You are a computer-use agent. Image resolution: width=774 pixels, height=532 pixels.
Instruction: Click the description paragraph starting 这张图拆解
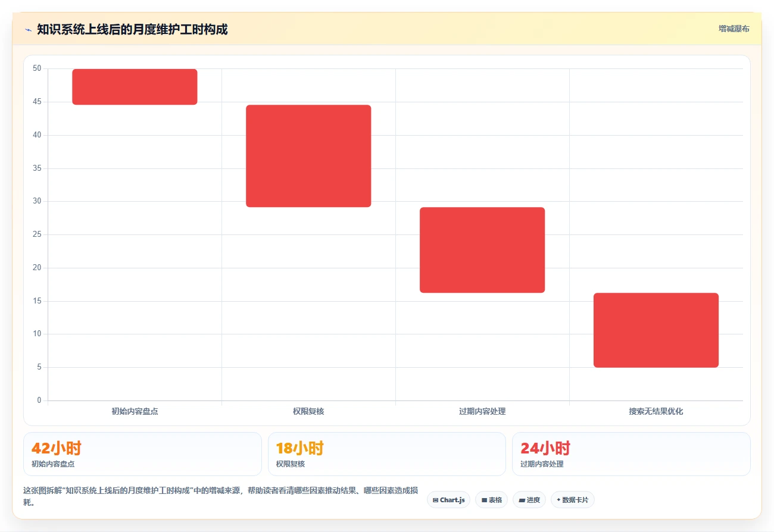pyautogui.click(x=220, y=496)
